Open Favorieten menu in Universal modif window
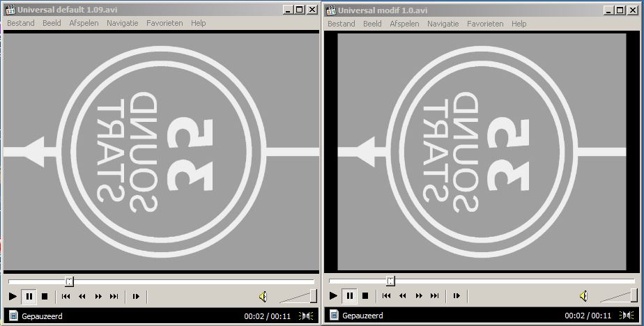The width and height of the screenshot is (644, 326). 486,24
